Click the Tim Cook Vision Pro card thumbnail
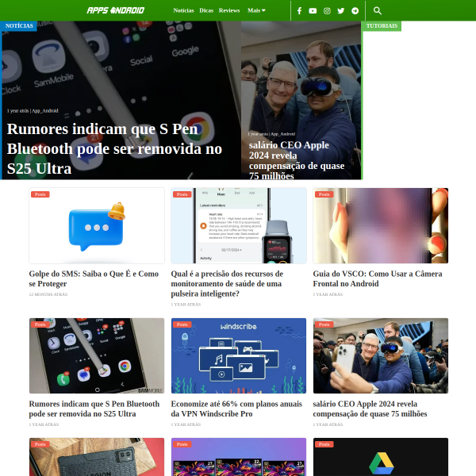 [381, 355]
